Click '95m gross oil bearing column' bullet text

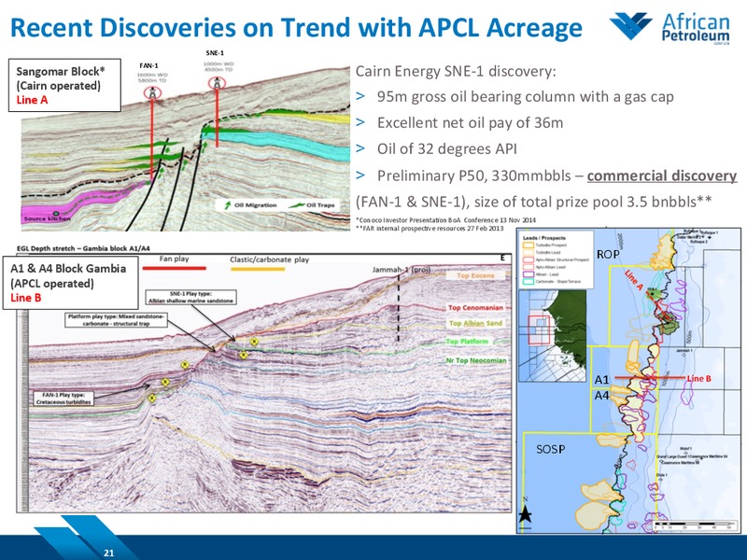click(x=526, y=97)
